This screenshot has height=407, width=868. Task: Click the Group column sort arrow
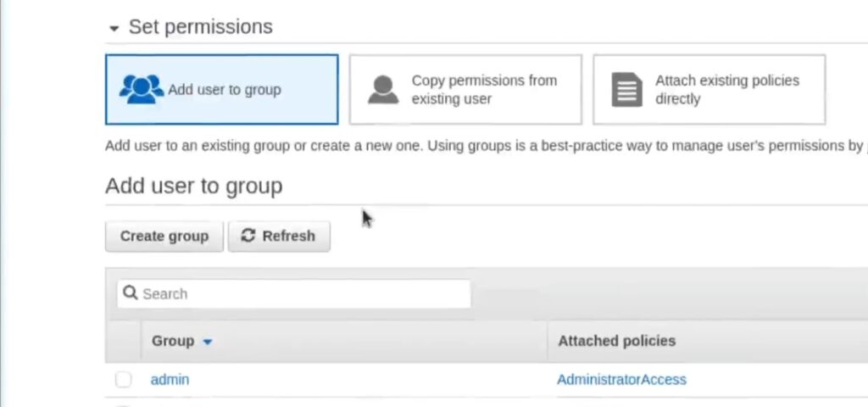tap(208, 342)
